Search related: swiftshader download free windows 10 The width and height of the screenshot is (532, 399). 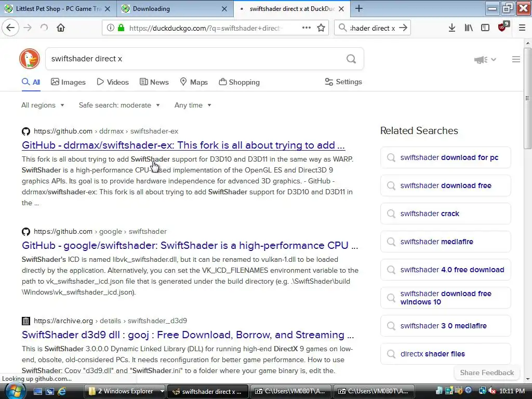tap(445, 298)
